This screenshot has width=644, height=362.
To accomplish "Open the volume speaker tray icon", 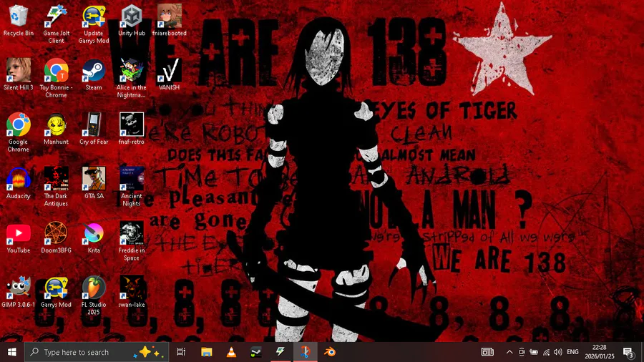I will (x=557, y=352).
